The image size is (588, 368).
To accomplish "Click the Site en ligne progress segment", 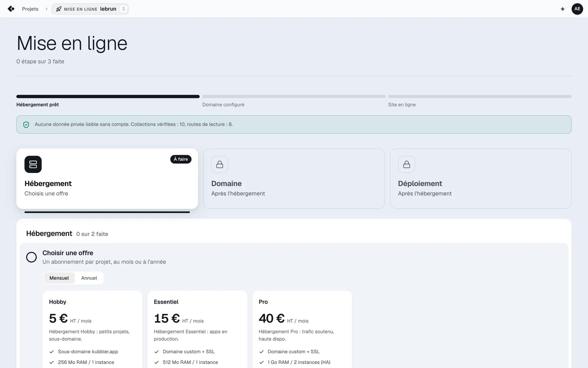I will (x=480, y=97).
